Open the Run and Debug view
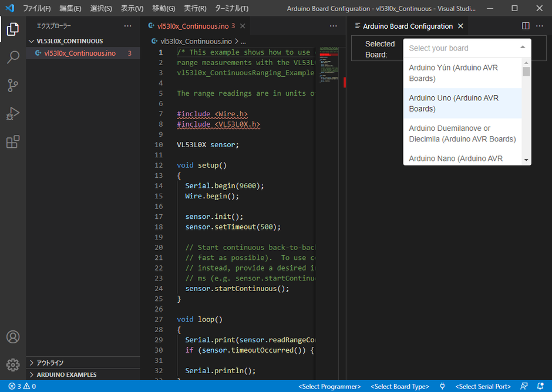Viewport: 552px width, 392px height. [13, 113]
